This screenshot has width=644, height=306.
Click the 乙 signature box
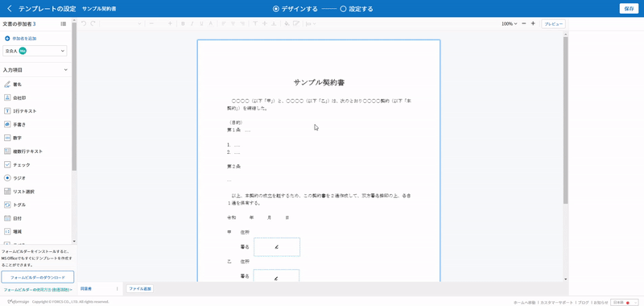[277, 275]
